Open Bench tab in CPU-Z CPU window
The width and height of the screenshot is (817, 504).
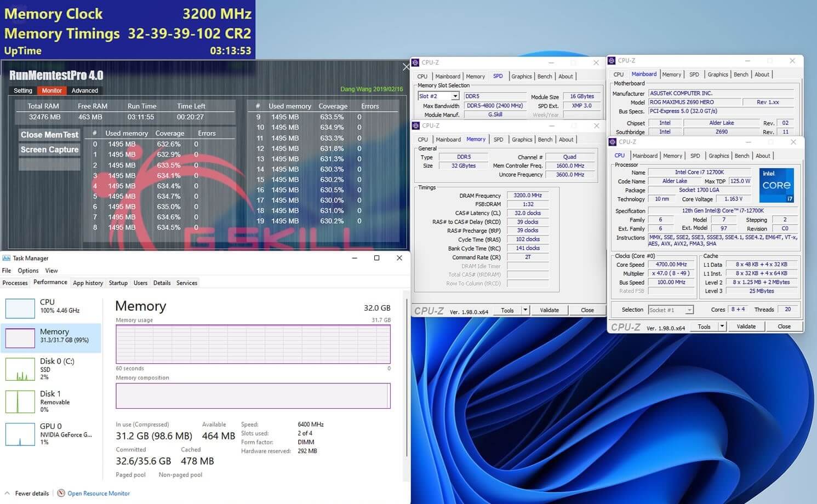point(741,156)
